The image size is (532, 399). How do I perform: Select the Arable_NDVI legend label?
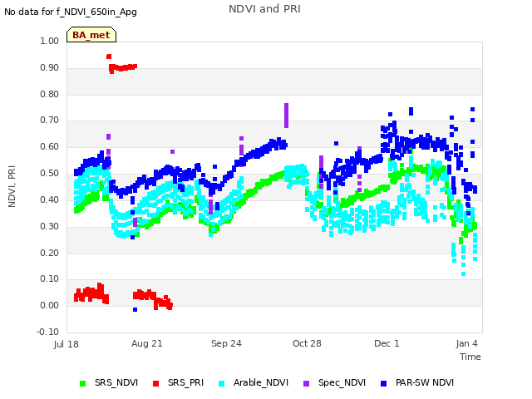[x=261, y=382]
